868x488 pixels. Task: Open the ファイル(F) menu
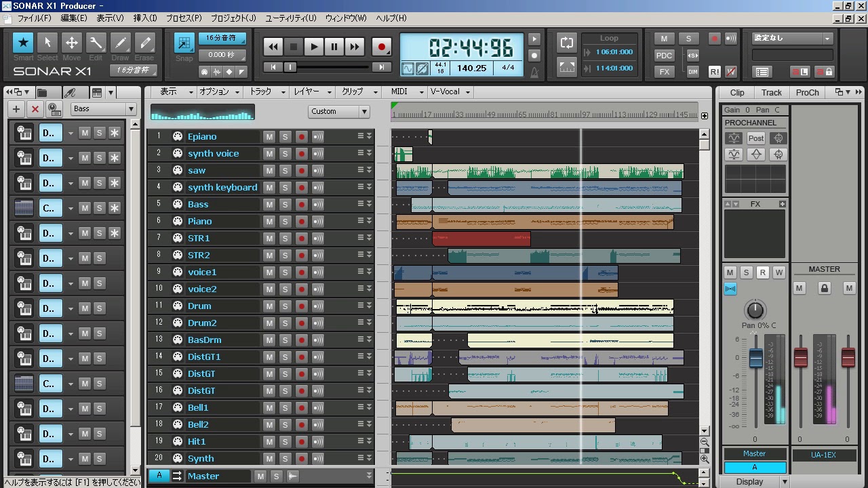(x=34, y=18)
